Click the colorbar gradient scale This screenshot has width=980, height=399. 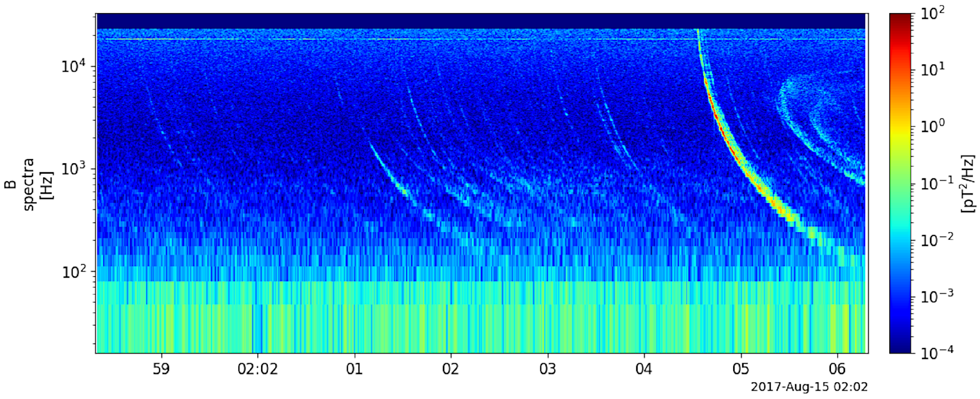pyautogui.click(x=900, y=183)
